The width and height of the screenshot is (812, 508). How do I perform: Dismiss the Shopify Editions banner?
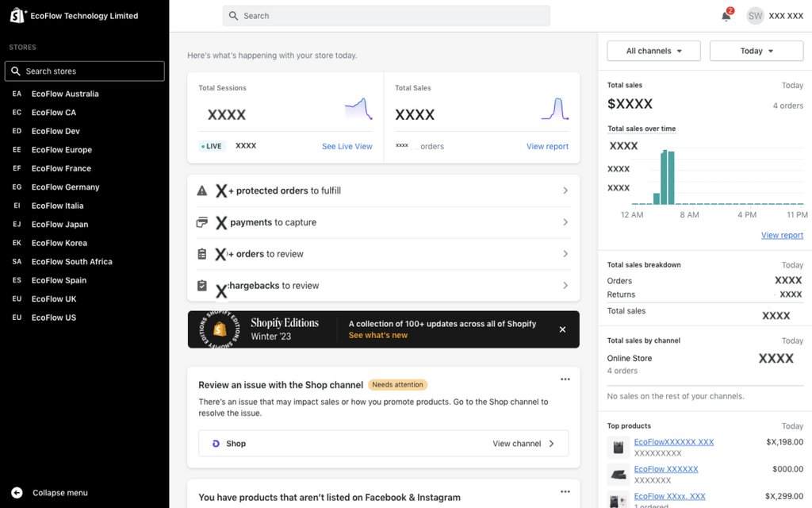click(562, 329)
